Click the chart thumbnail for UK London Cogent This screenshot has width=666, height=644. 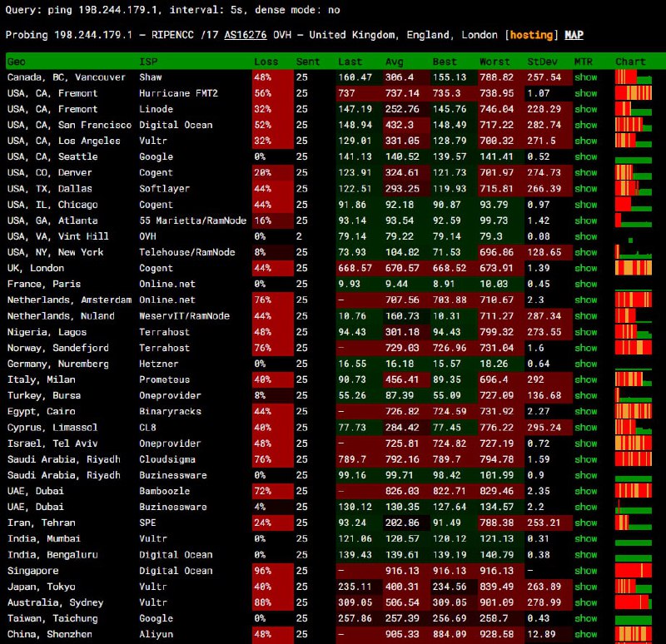[633, 268]
